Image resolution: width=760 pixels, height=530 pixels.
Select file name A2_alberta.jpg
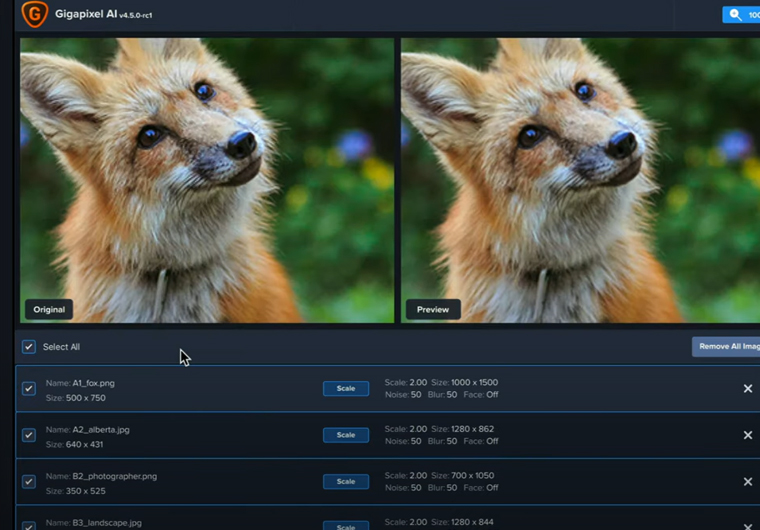click(101, 430)
